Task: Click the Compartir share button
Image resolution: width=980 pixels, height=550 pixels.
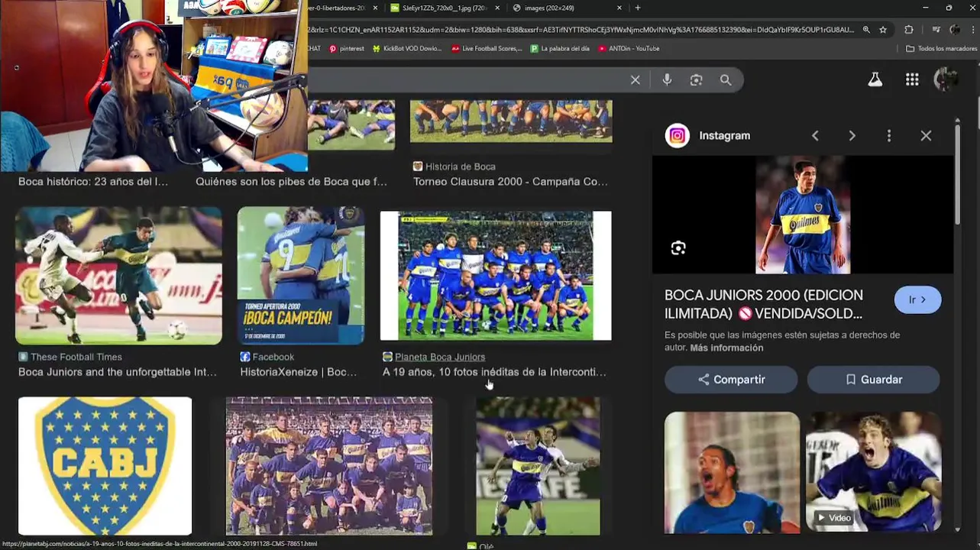Action: tap(731, 380)
